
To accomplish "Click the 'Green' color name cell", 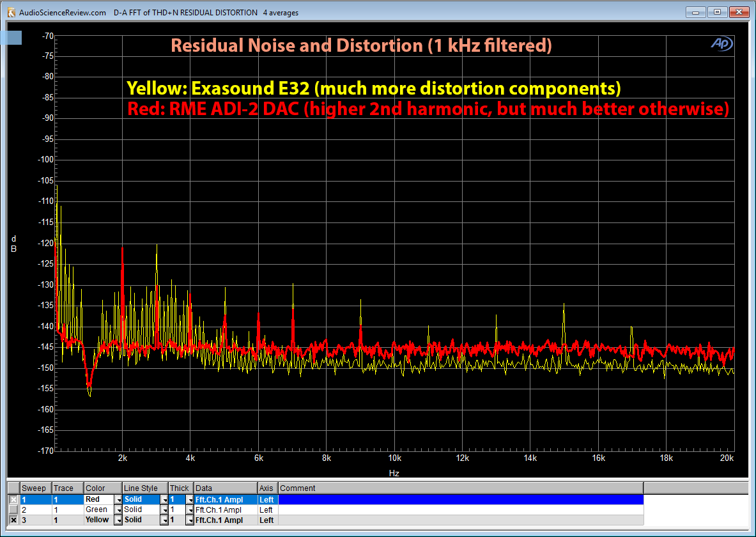I will [x=99, y=510].
